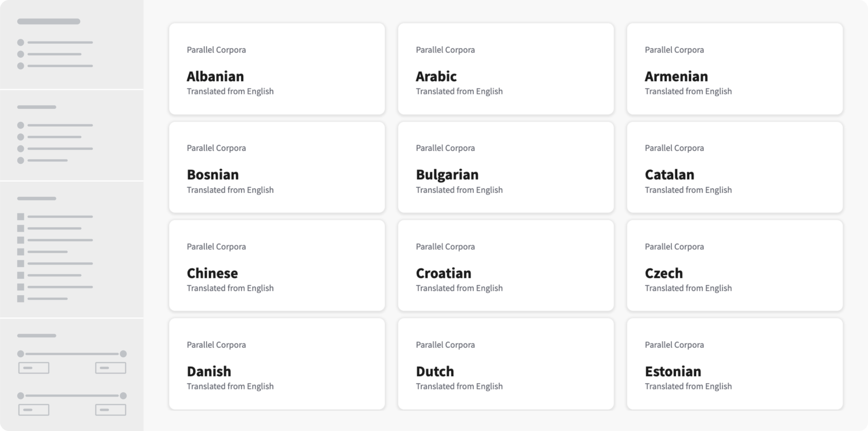This screenshot has height=431, width=868.
Task: Click the minimum value input below the lower slider
Action: click(x=33, y=410)
